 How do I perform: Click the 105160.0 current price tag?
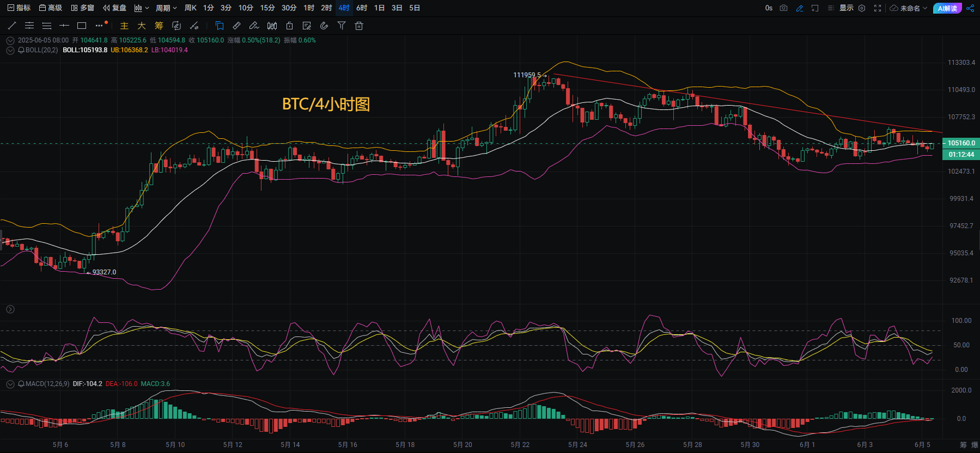[961, 143]
